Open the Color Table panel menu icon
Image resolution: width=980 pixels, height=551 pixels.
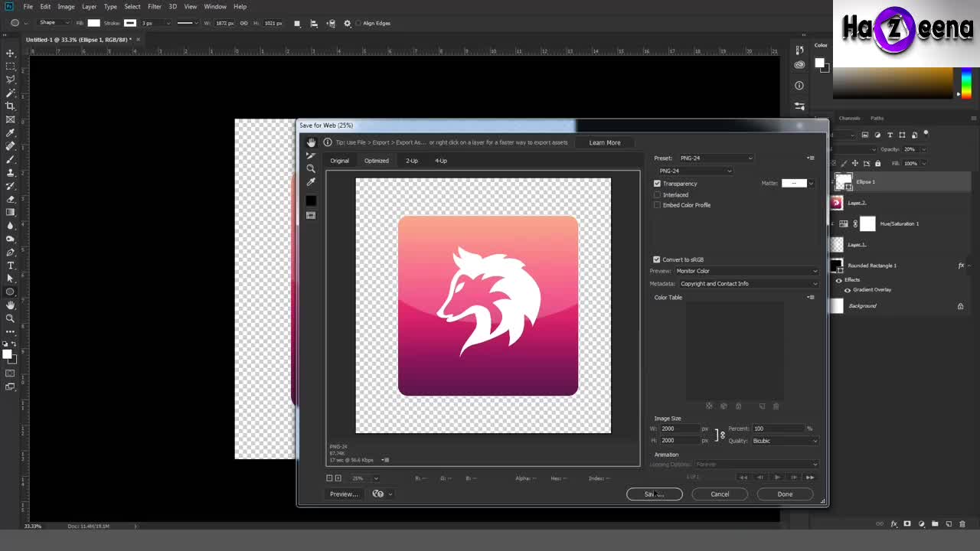(811, 297)
